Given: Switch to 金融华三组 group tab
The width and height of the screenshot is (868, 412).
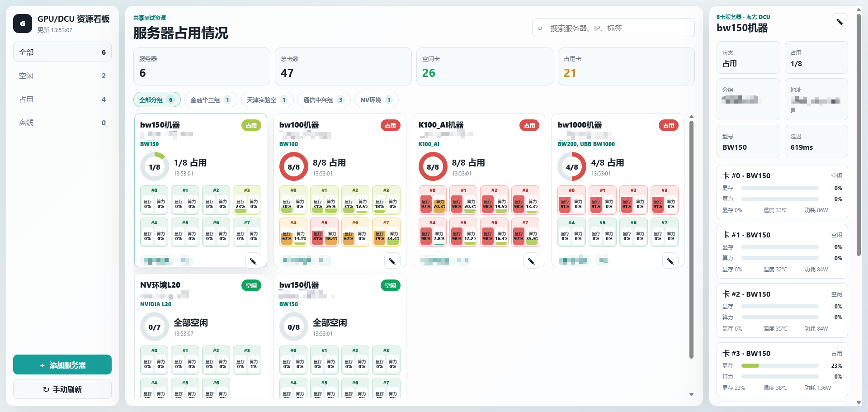Looking at the screenshot, I should tap(211, 99).
